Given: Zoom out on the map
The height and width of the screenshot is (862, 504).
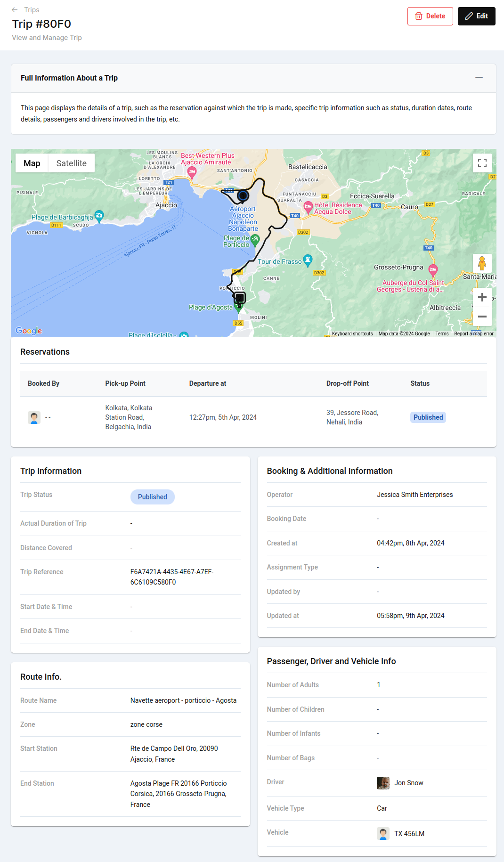Looking at the screenshot, I should (482, 317).
